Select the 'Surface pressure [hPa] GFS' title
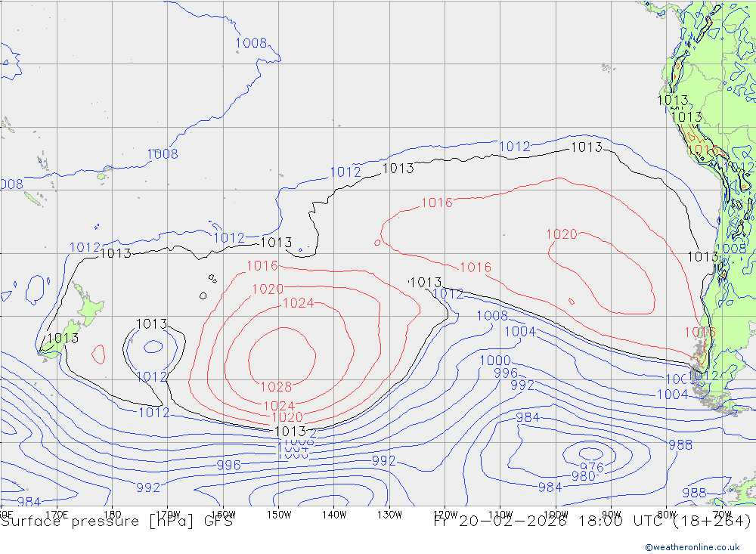This screenshot has width=756, height=554. [116, 522]
